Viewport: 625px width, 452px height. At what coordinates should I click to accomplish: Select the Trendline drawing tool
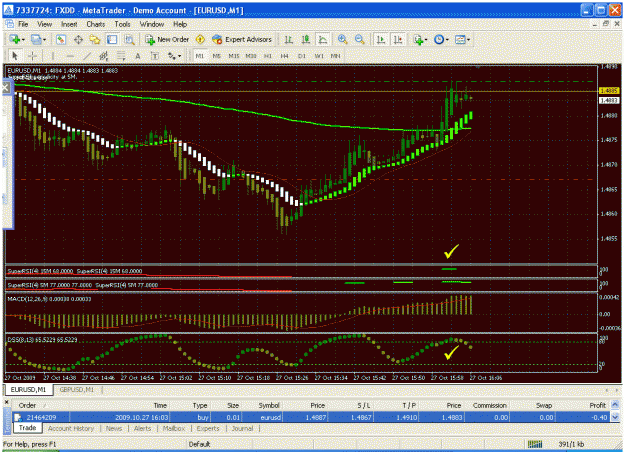[x=86, y=56]
